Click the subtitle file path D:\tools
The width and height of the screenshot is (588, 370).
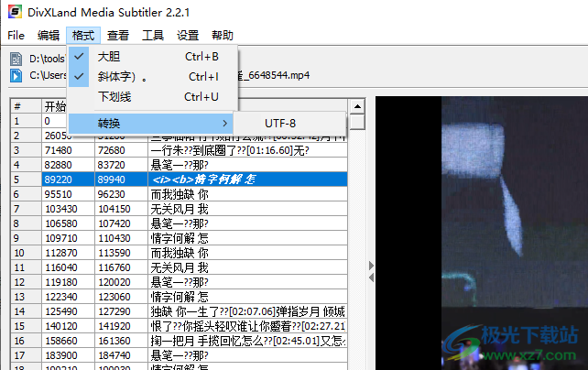[47, 59]
